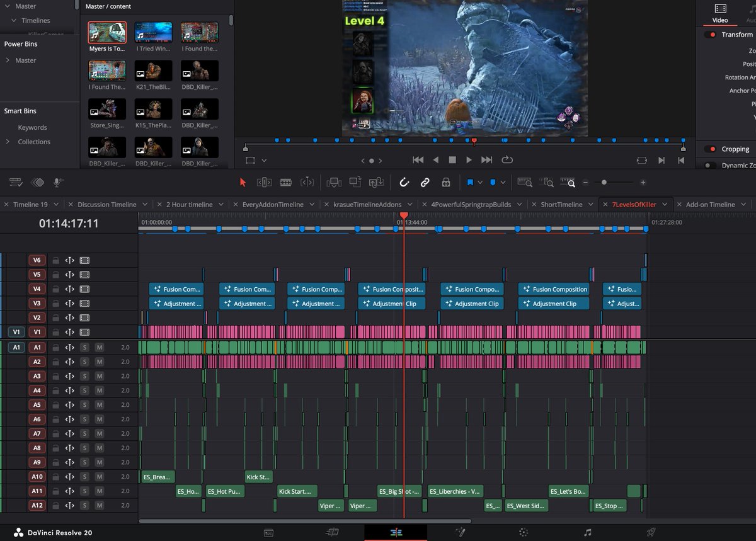Screen dimensions: 756x541
Task: Mute audio track A10
Action: click(x=99, y=477)
